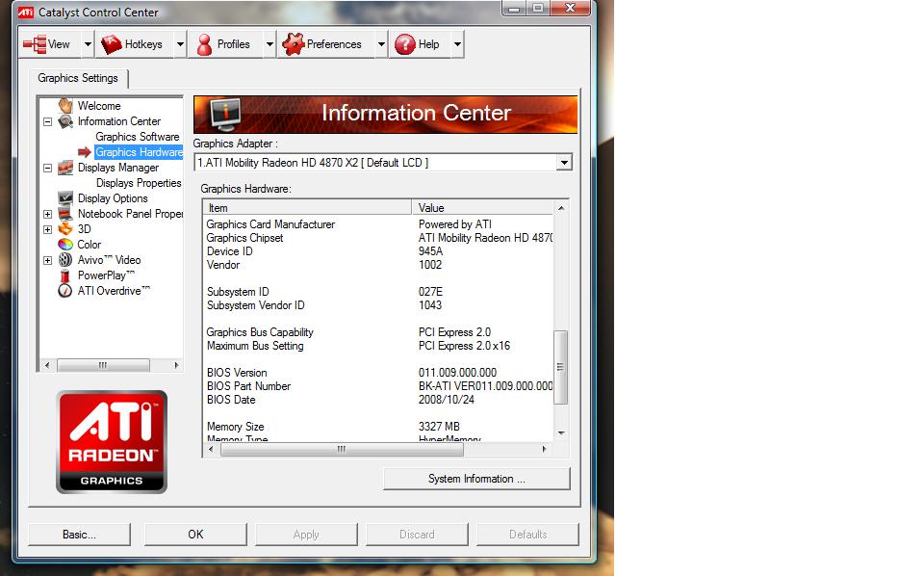The height and width of the screenshot is (576, 924).
Task: Open the Help dropdown arrow
Action: point(457,44)
